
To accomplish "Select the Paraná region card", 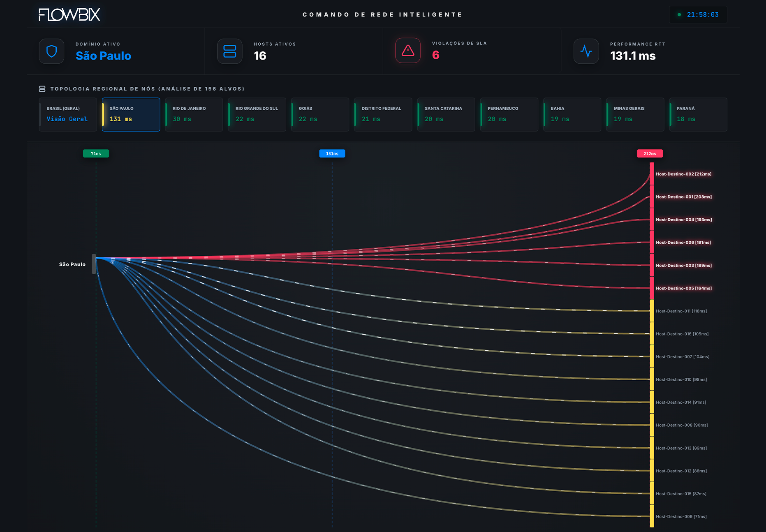I will point(698,114).
